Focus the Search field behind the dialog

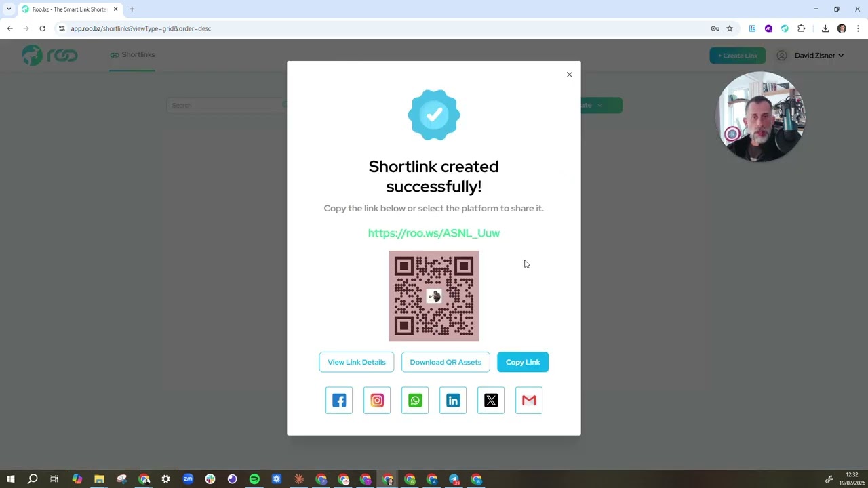(x=227, y=105)
